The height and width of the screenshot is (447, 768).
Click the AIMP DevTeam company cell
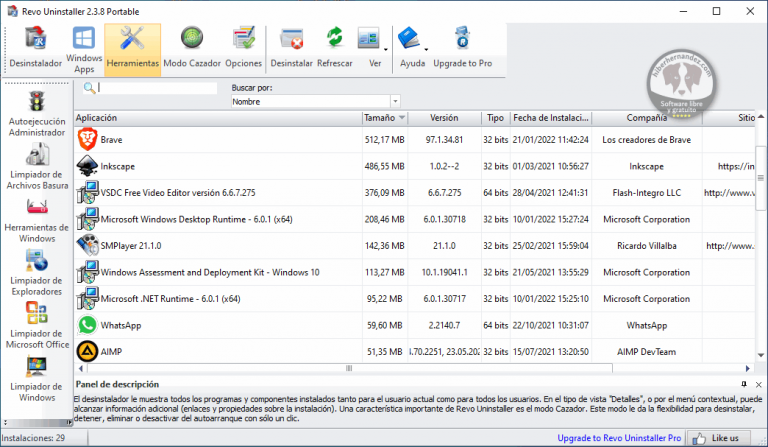(647, 352)
